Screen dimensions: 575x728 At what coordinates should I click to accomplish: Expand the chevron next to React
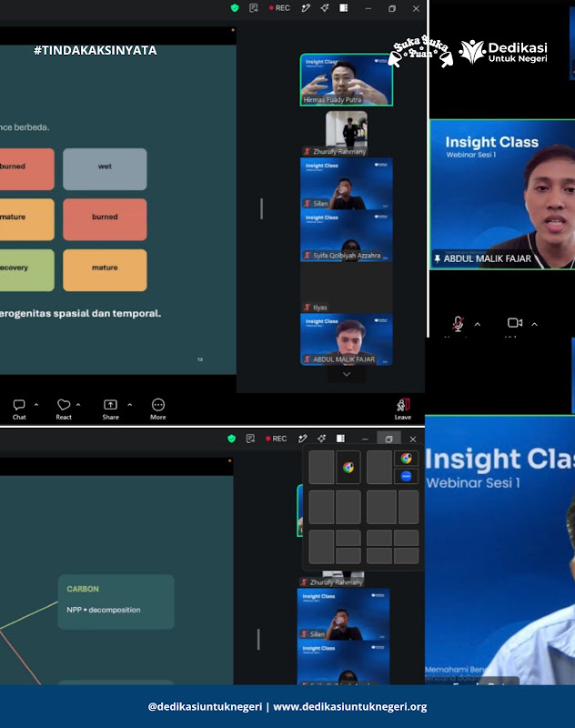pyautogui.click(x=78, y=405)
